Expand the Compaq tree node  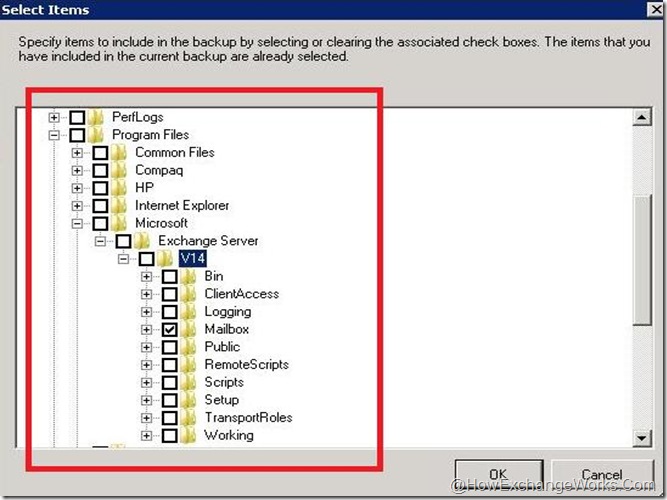(77, 171)
